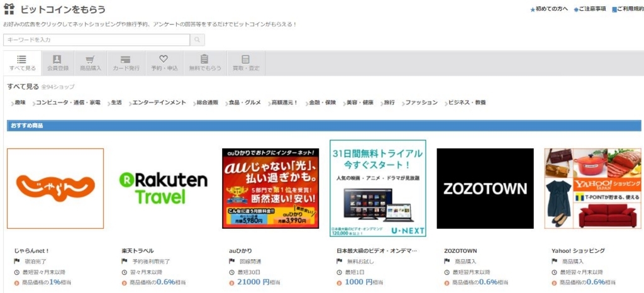
Task: Click the 楽天トラベル shop title
Action: (x=138, y=251)
